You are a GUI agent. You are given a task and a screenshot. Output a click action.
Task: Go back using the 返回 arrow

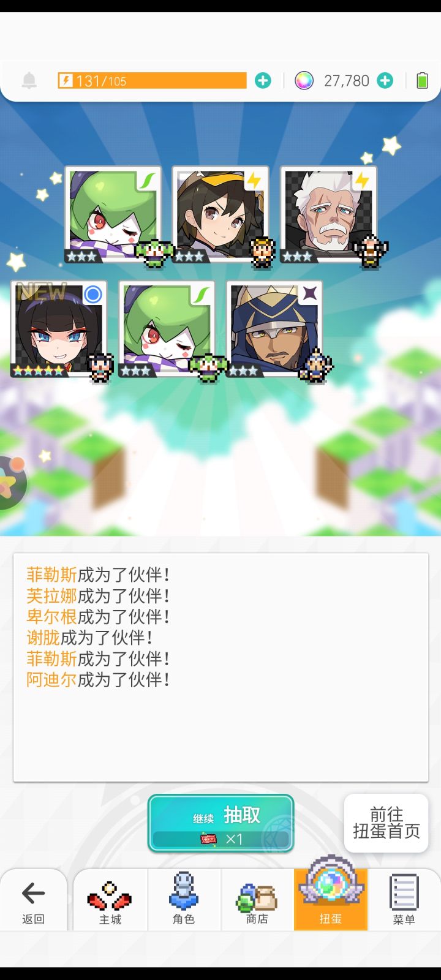coord(33,902)
